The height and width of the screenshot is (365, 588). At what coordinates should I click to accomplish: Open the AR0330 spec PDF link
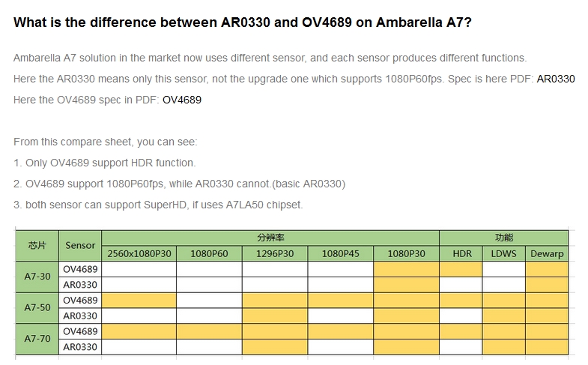(556, 79)
